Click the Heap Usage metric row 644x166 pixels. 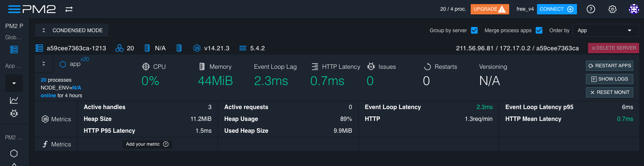pos(288,119)
